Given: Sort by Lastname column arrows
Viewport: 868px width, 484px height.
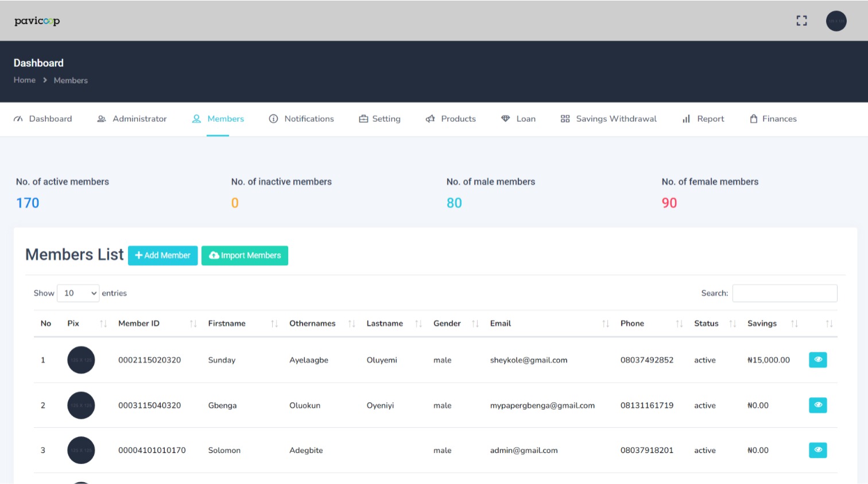Looking at the screenshot, I should (x=418, y=324).
